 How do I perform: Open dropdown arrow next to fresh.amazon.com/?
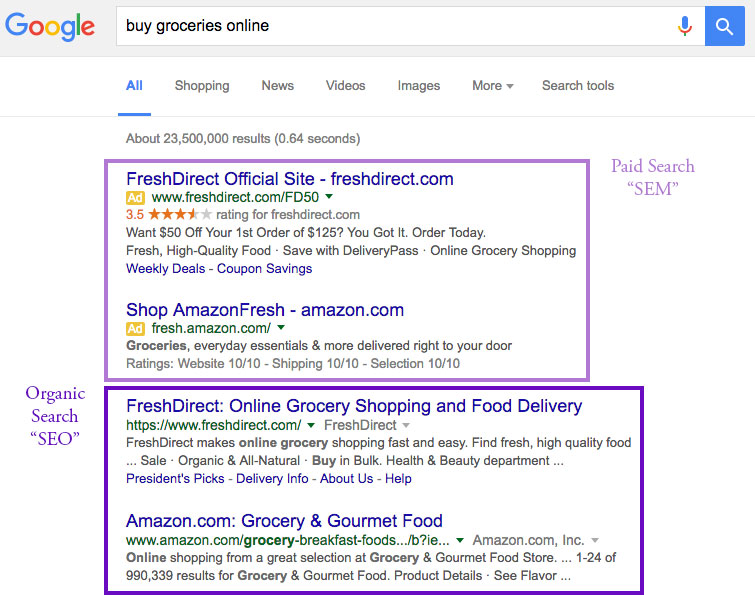281,327
